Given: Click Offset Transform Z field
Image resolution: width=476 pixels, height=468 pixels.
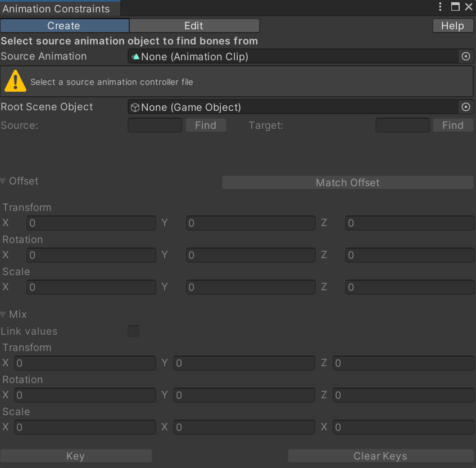Looking at the screenshot, I should point(410,223).
